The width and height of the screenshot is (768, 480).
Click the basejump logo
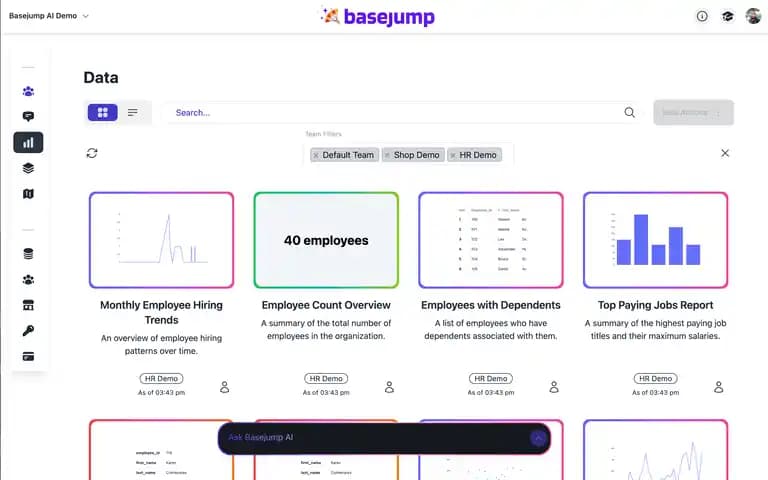(x=378, y=16)
